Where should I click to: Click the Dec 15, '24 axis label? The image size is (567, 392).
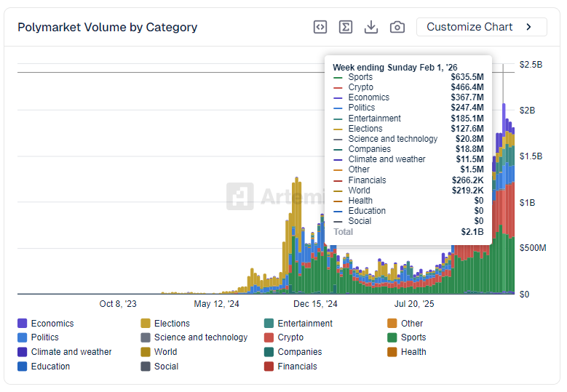click(315, 304)
